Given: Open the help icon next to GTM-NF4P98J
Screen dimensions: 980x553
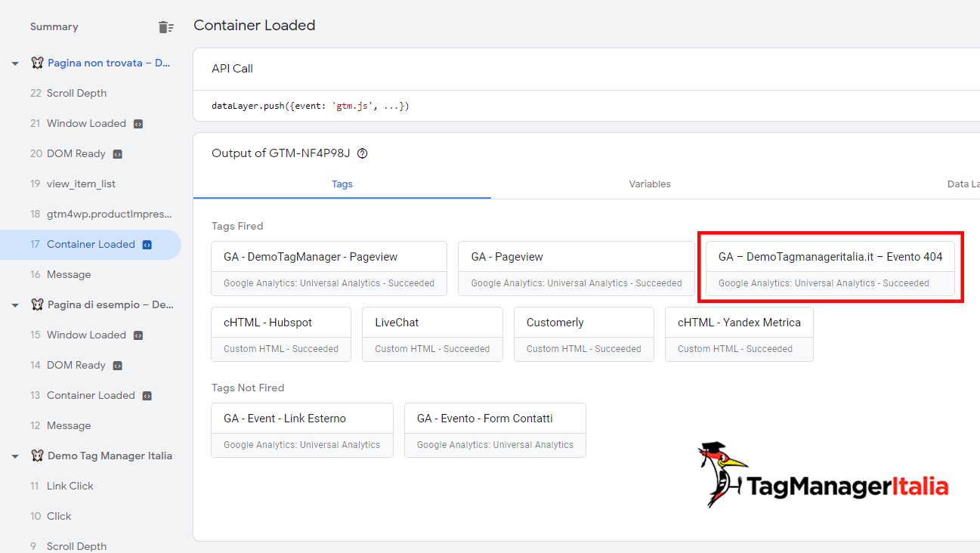Looking at the screenshot, I should 363,153.
